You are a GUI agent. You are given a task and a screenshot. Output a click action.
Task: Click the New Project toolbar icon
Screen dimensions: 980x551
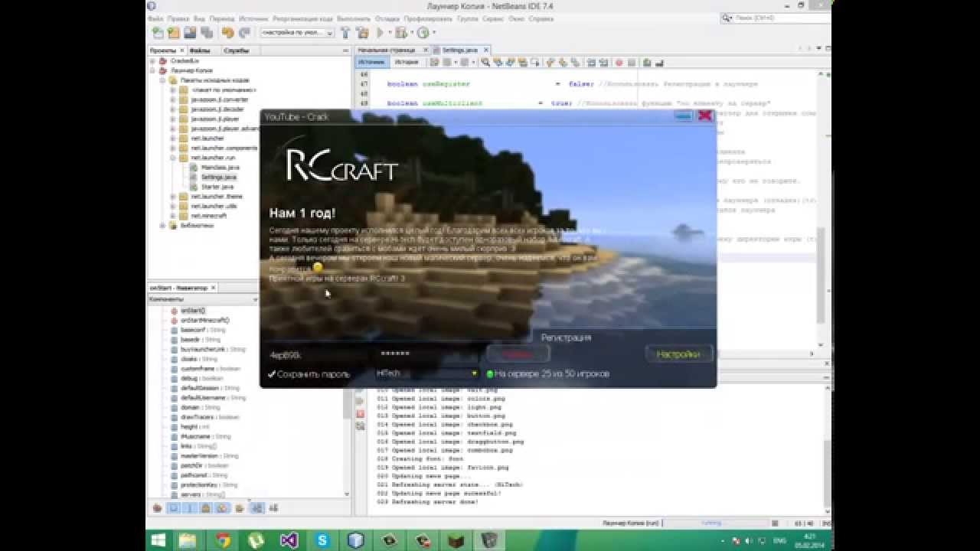(174, 33)
